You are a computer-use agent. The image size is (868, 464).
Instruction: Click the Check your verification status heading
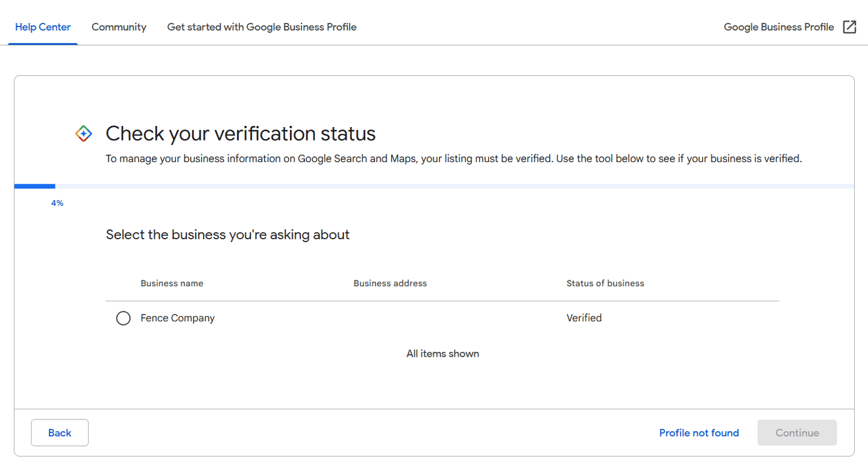241,134
